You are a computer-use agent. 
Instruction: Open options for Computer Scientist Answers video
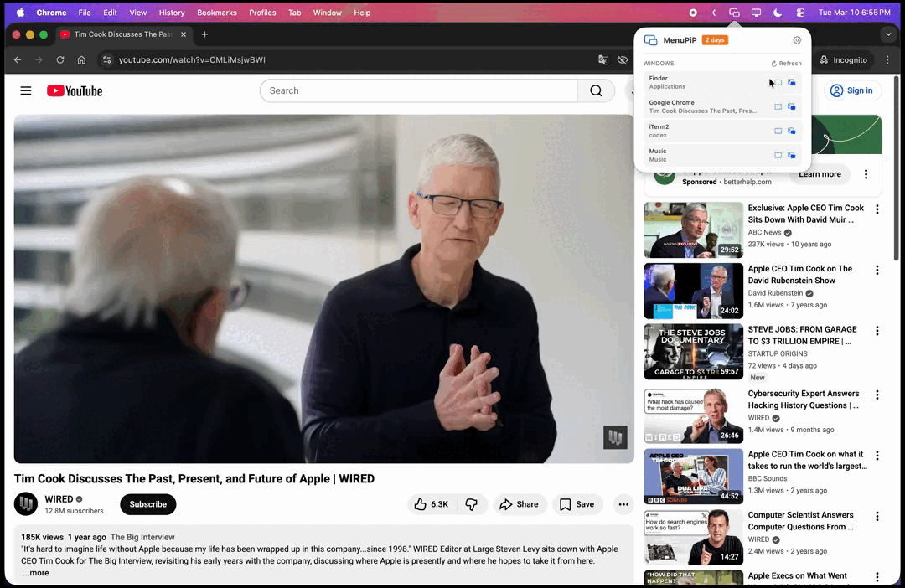(877, 517)
